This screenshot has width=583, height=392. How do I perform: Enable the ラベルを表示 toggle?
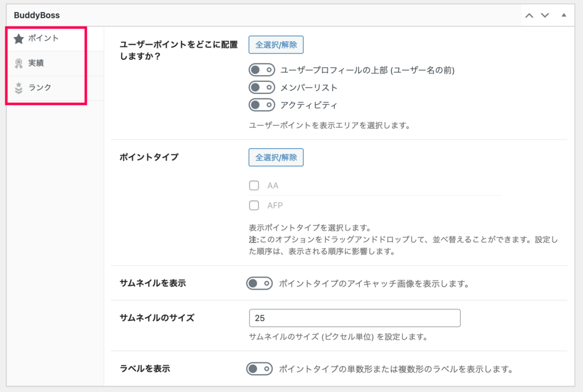(259, 369)
